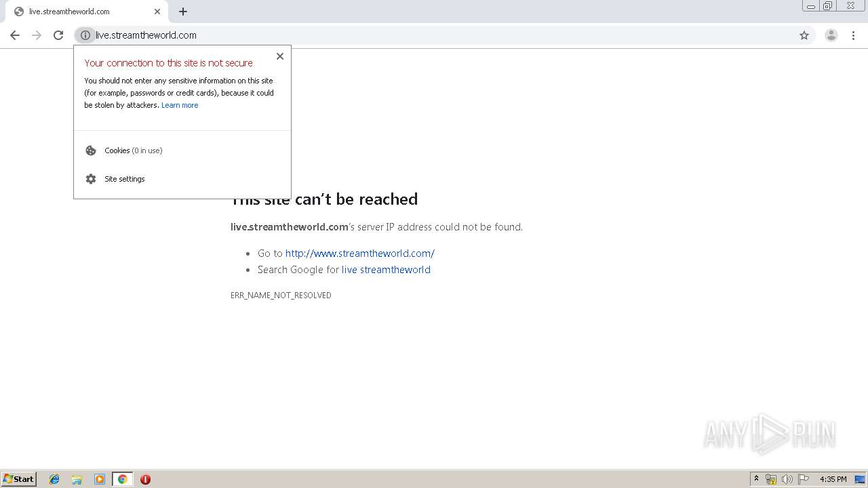Click the Chrome taskbar button
This screenshot has width=868, height=488.
[x=122, y=479]
